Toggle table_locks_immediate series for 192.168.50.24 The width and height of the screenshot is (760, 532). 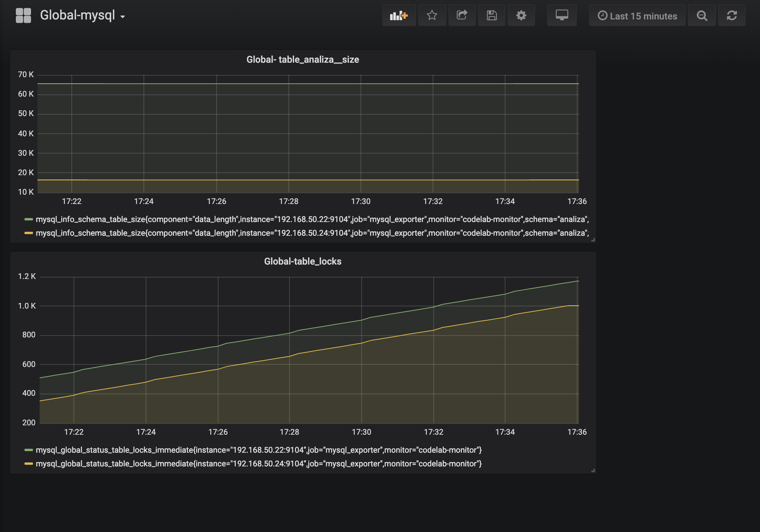point(259,464)
